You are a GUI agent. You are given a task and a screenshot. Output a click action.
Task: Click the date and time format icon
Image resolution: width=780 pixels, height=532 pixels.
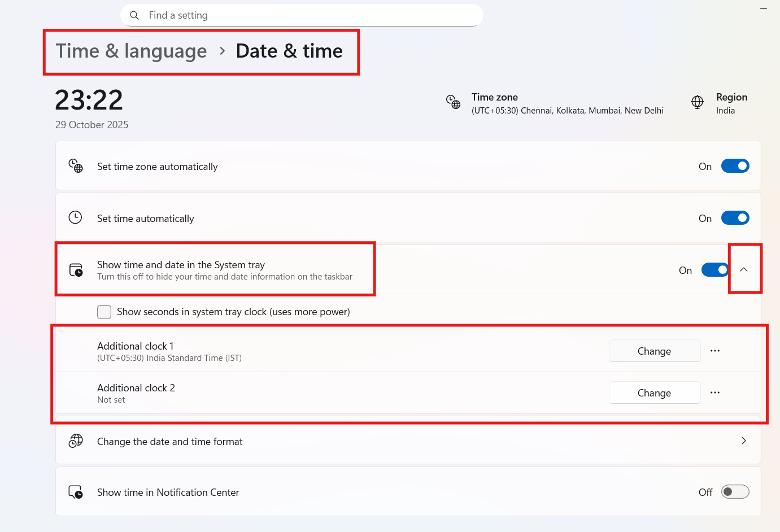(76, 441)
